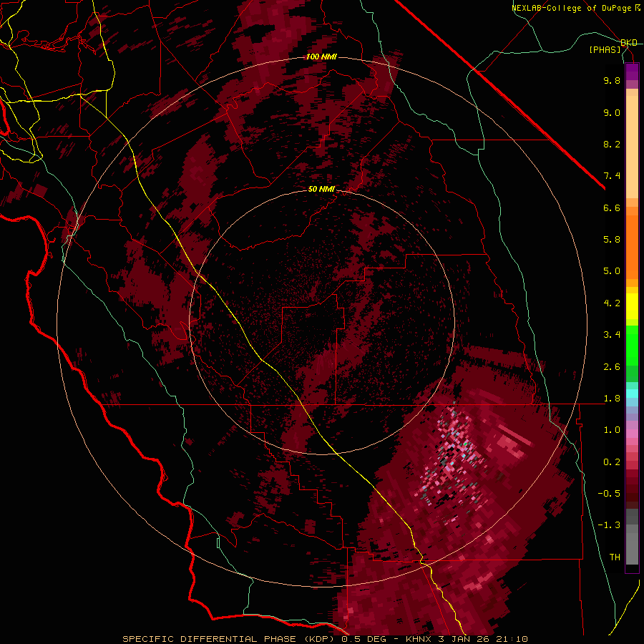This screenshot has width=644, height=644.
Task: Click the 2.6 scale label
Action: pyautogui.click(x=612, y=367)
